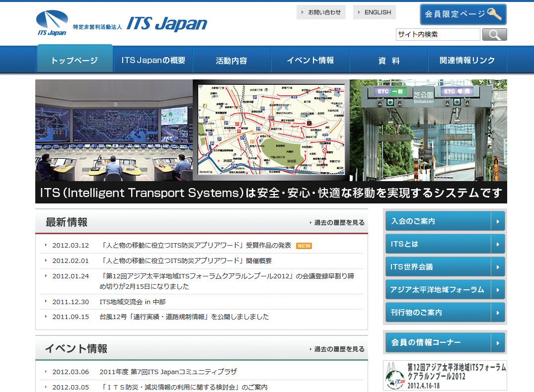Click the イベント情報 section heading

(76, 349)
